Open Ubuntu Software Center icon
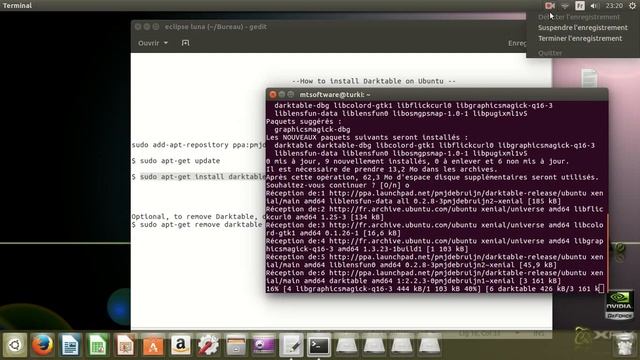This screenshot has width=640, height=360. [153, 345]
